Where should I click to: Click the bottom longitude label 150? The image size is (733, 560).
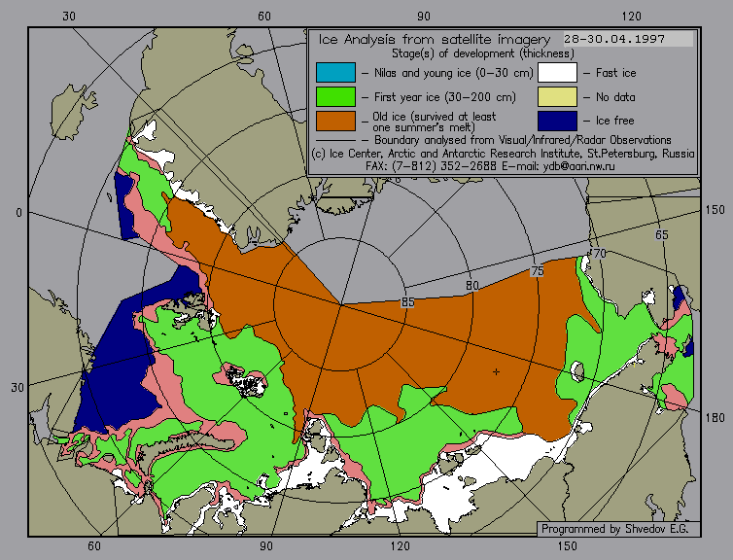(x=567, y=546)
